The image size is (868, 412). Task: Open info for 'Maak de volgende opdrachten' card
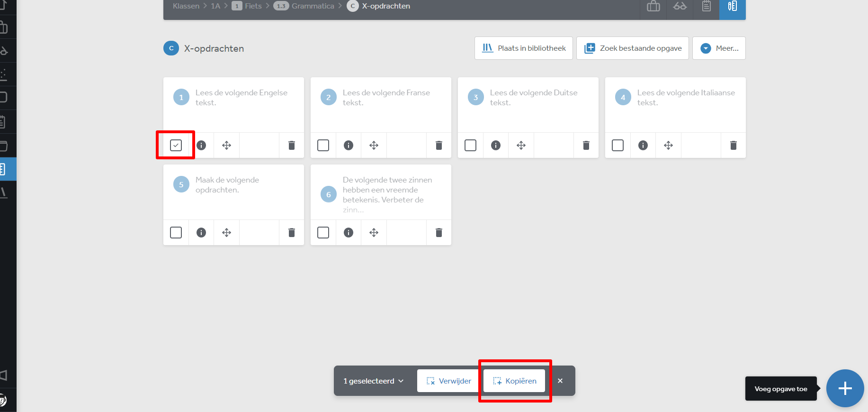(201, 232)
